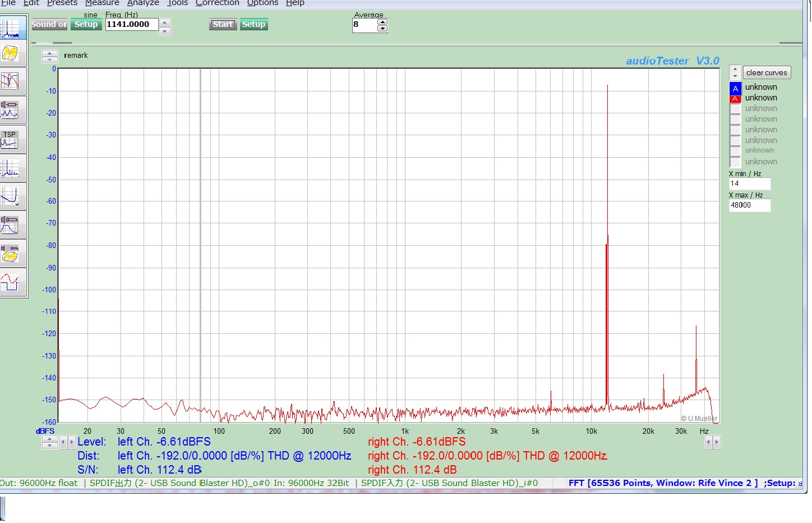
Task: Toggle the blue A curve visibility
Action: coord(735,89)
